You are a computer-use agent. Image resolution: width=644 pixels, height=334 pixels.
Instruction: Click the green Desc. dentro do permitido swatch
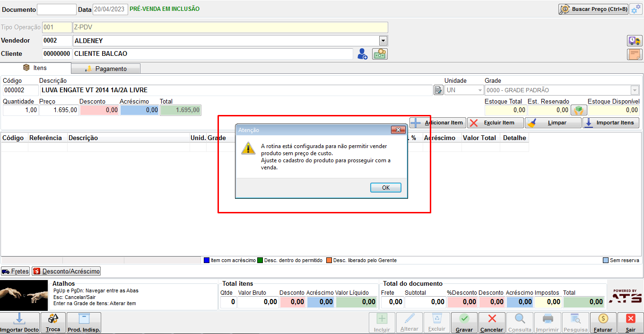coord(260,260)
